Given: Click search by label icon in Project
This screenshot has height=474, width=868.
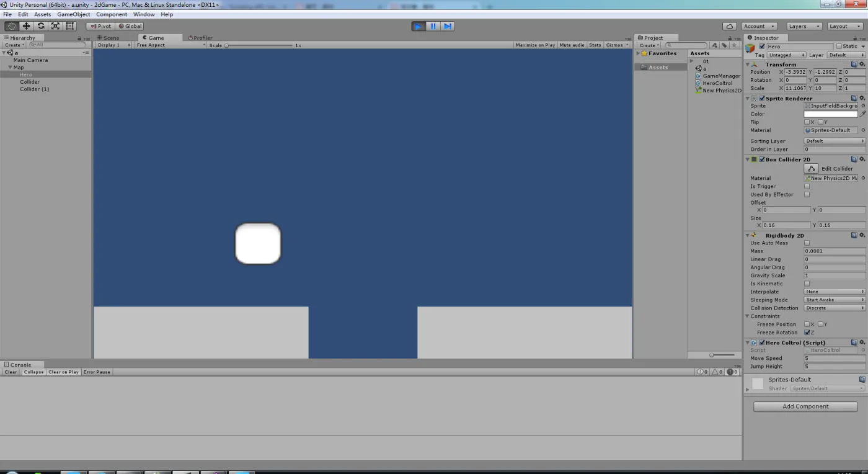Looking at the screenshot, I should pyautogui.click(x=724, y=45).
